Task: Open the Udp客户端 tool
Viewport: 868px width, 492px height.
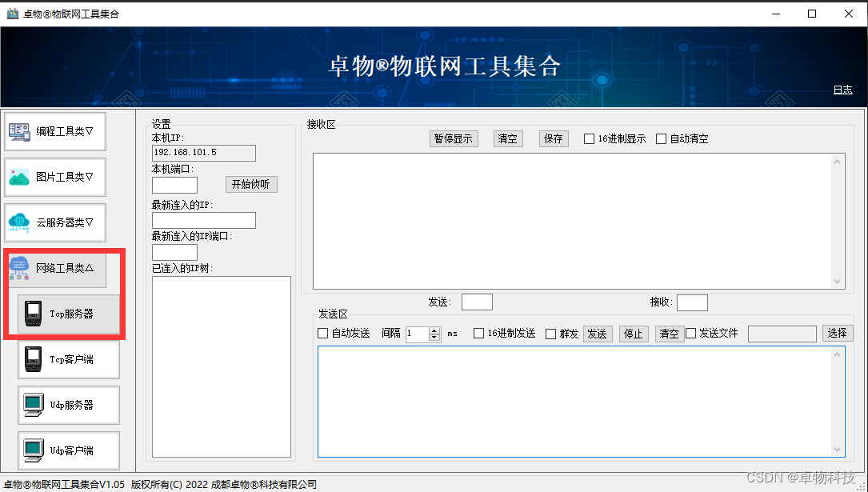Action: click(69, 450)
